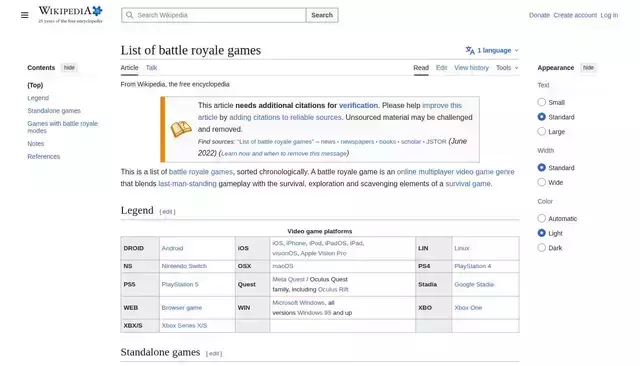Open the Xbox One link
Screen dimensions: 640x366
click(x=468, y=308)
